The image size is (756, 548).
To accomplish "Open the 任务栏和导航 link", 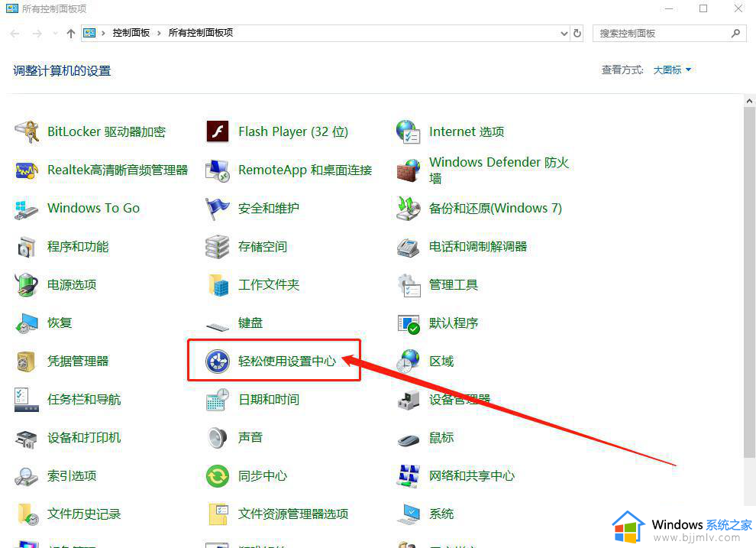I will 84,400.
